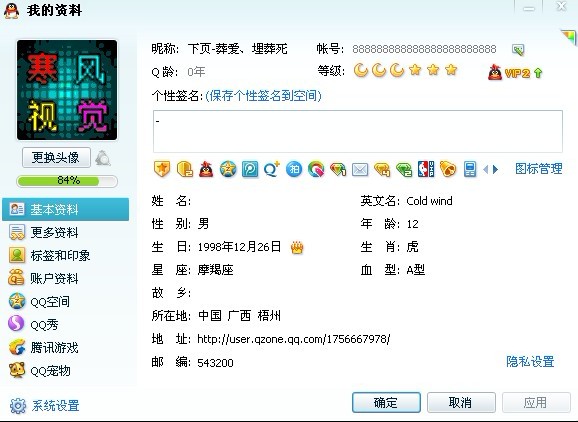This screenshot has width=578, height=422.
Task: Click the blue 拍 round icon
Action: 294,169
